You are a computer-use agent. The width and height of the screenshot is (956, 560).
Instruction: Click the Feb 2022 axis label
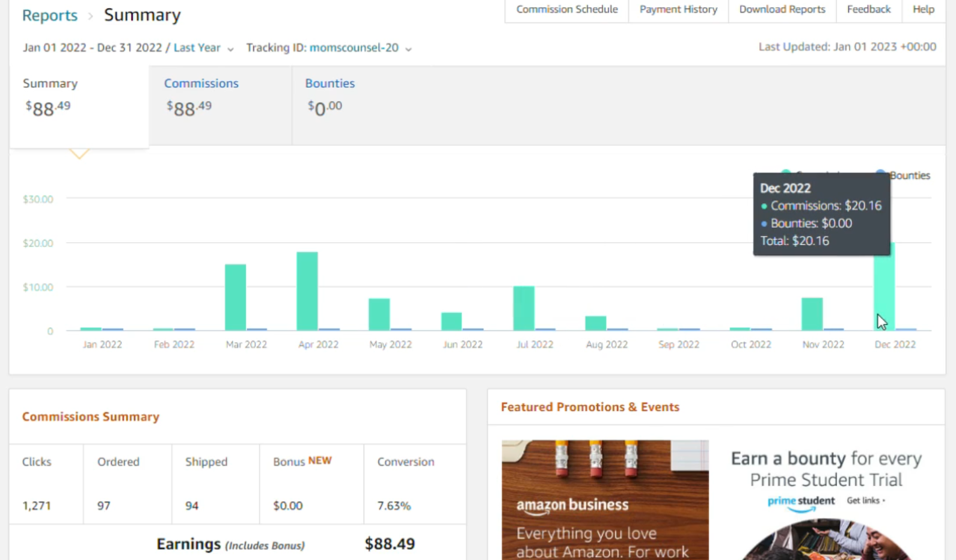point(174,344)
